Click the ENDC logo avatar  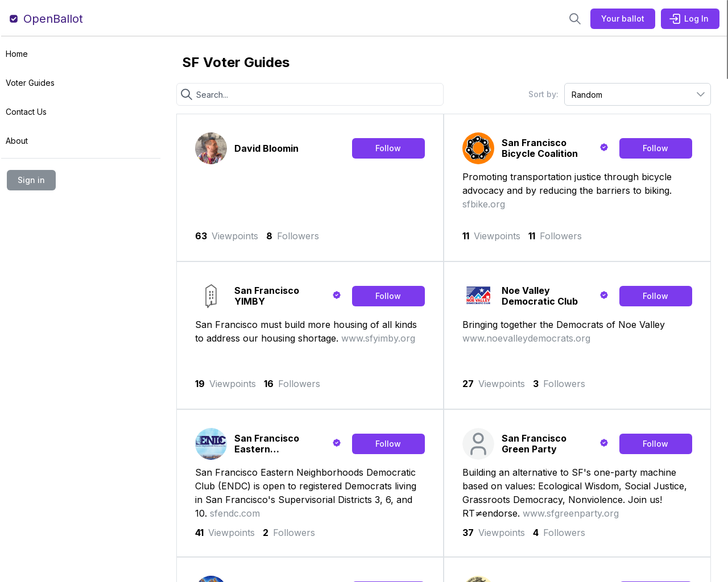[211, 444]
